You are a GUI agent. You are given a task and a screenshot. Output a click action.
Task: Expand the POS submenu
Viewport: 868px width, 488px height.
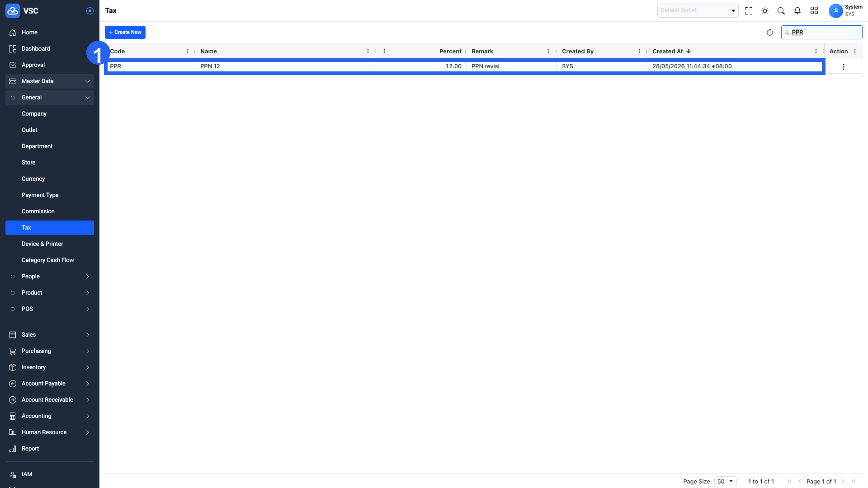coord(50,309)
